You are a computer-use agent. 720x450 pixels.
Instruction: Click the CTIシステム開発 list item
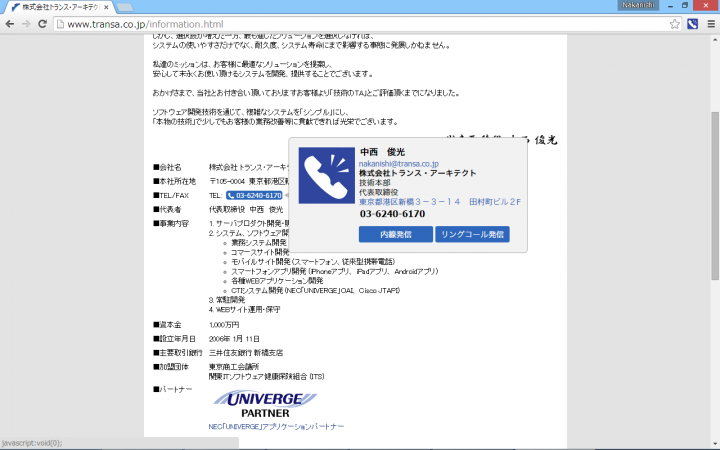(x=315, y=290)
